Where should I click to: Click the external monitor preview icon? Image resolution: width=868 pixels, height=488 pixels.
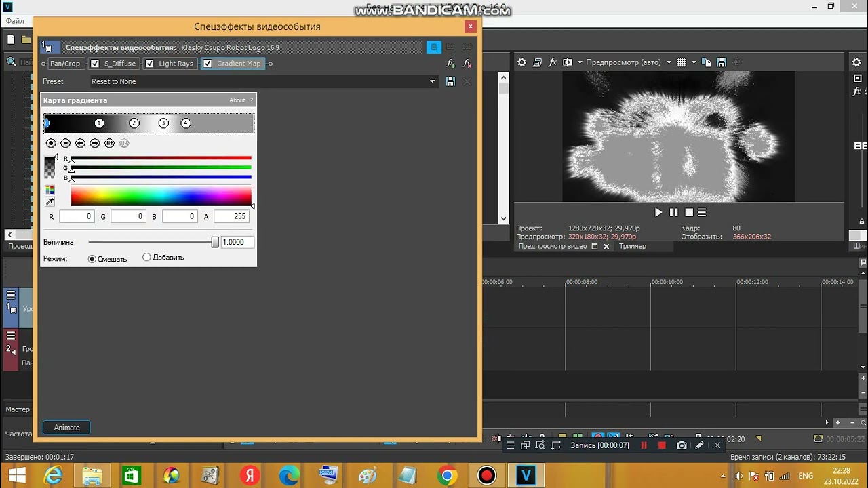click(x=537, y=62)
